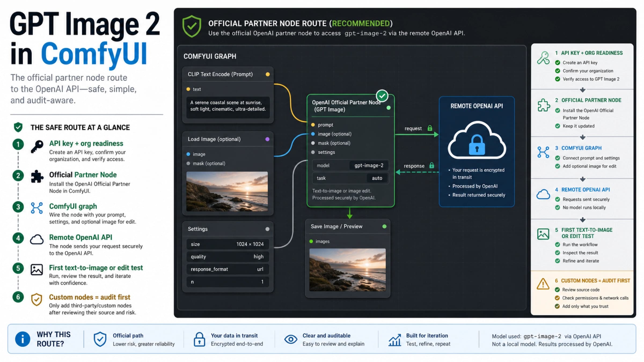The image size is (644, 362).
Task: Click the blue info icon beside Why This Route?
Action: (23, 339)
